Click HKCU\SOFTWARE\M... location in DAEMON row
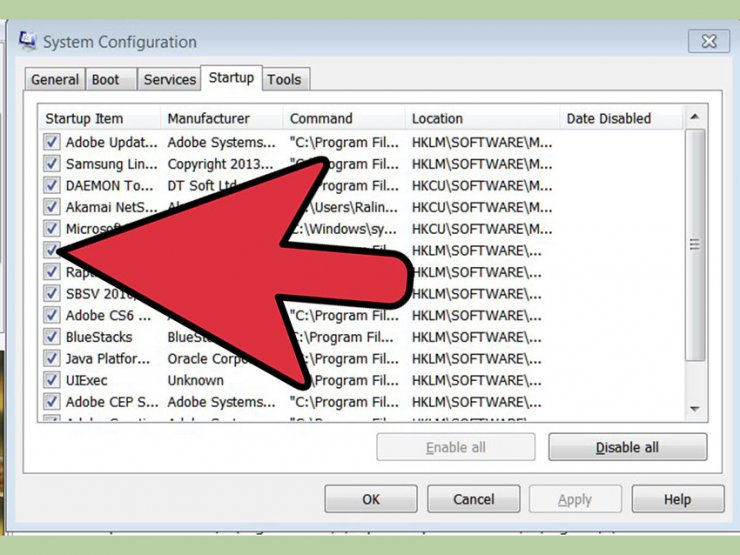The image size is (740, 555). pyautogui.click(x=482, y=185)
